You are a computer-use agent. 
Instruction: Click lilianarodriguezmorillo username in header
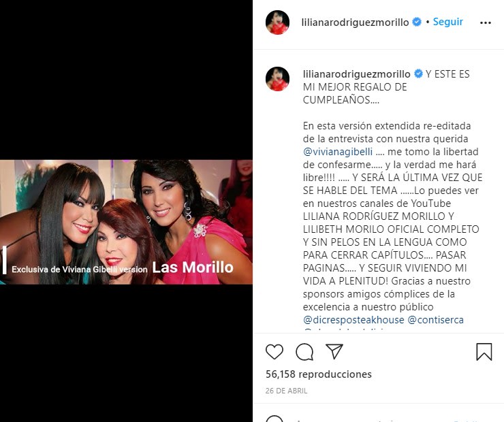(x=355, y=22)
